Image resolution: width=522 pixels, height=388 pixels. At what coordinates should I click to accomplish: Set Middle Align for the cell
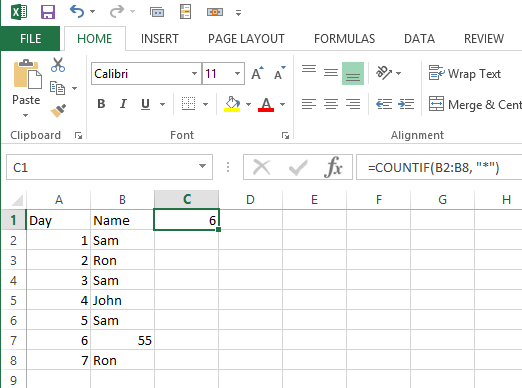[x=331, y=73]
